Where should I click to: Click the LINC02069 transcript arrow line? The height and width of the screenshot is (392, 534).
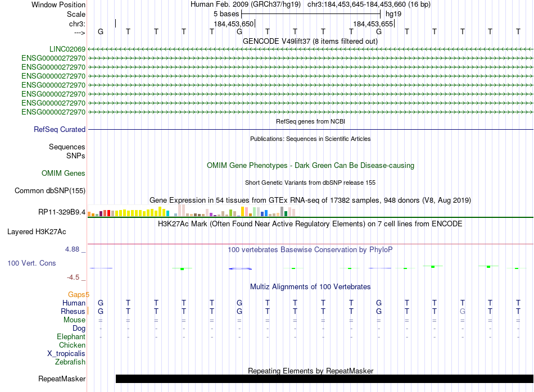coord(310,49)
